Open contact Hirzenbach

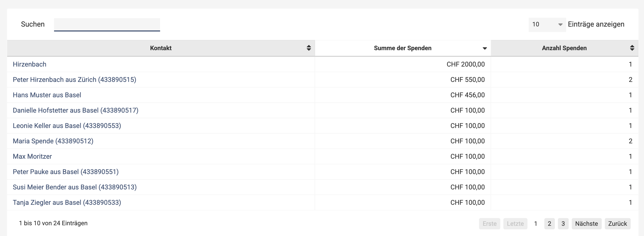(x=29, y=64)
